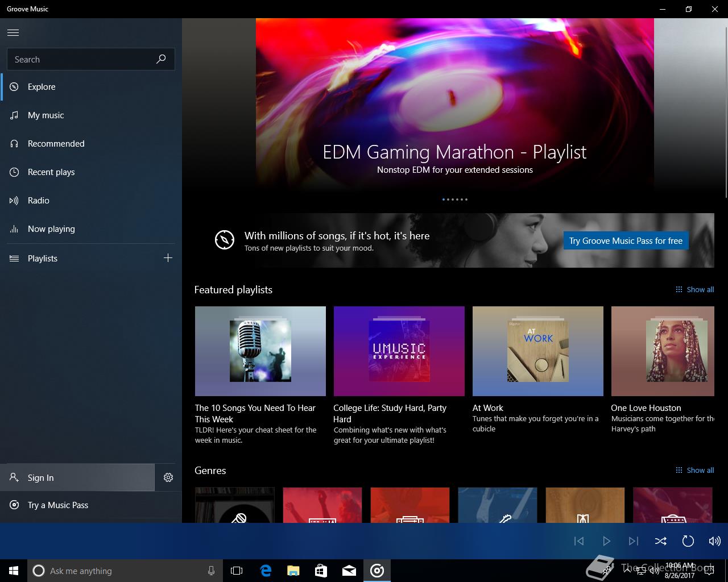Viewport: 728px width, 582px height.
Task: Click 'The 10 Songs You Need To Hear This Week' title
Action: (255, 414)
